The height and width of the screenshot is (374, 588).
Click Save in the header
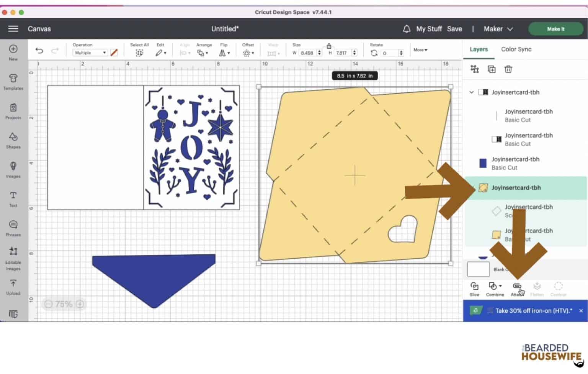(x=454, y=29)
